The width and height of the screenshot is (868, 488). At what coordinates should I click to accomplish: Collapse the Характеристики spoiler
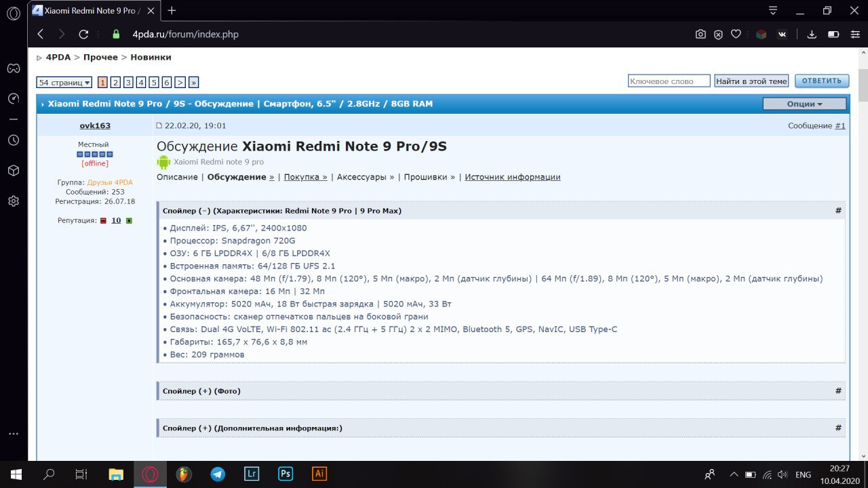(x=282, y=211)
